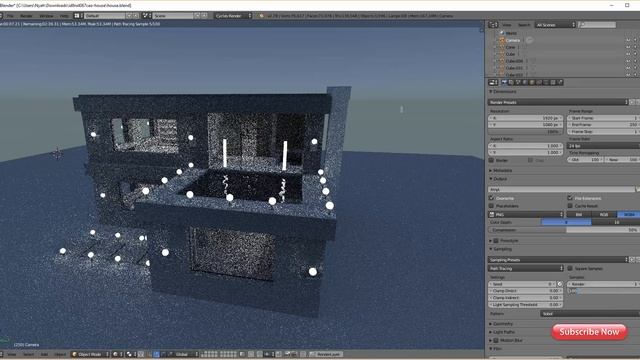Click the End Frame field
640x360 pixels.
coord(603,125)
